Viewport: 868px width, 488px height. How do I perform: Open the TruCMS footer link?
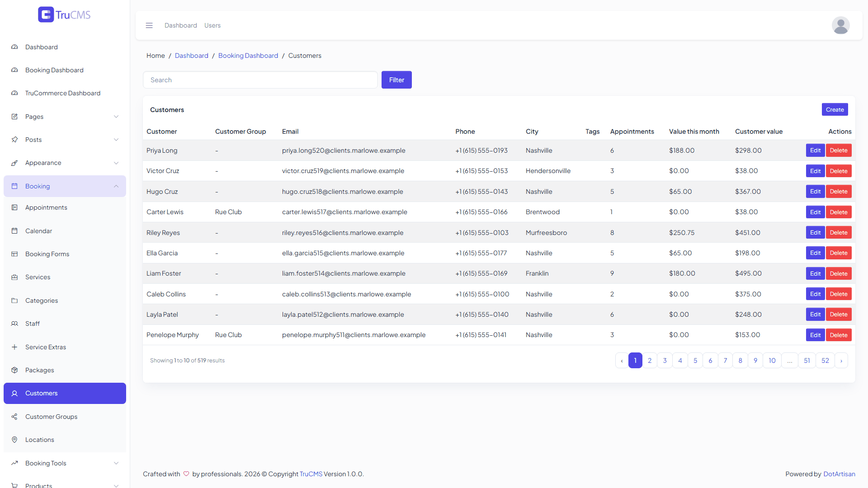point(311,474)
